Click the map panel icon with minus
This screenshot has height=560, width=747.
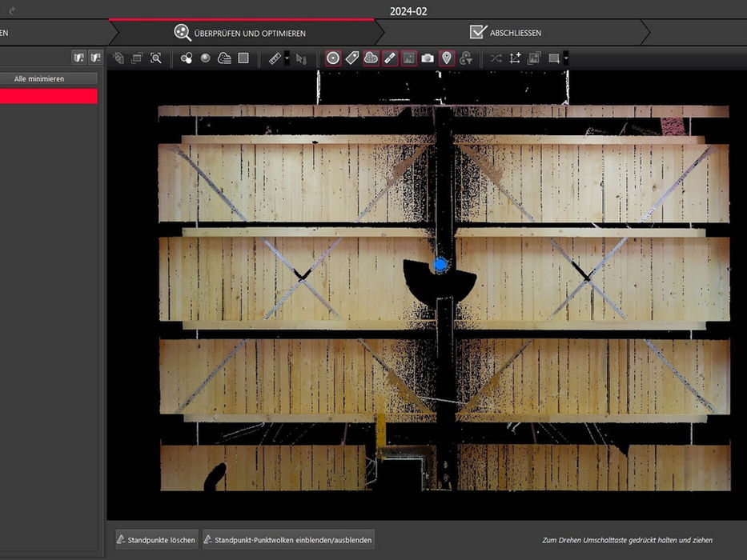(x=95, y=58)
